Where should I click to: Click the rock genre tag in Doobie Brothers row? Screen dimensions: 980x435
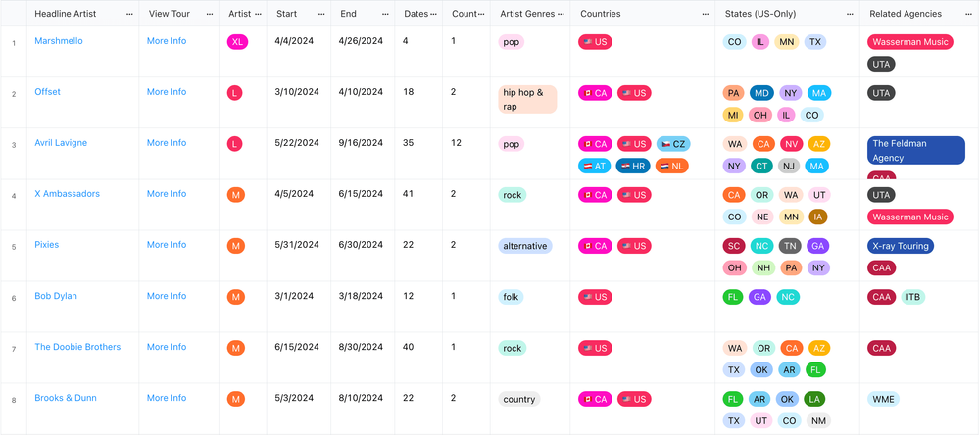[513, 348]
